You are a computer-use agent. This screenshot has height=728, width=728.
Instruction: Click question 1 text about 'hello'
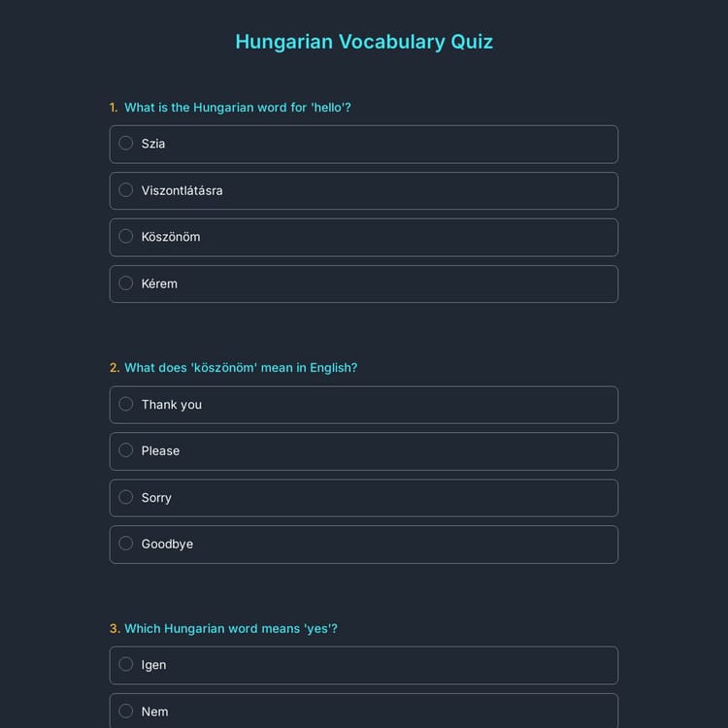[238, 108]
